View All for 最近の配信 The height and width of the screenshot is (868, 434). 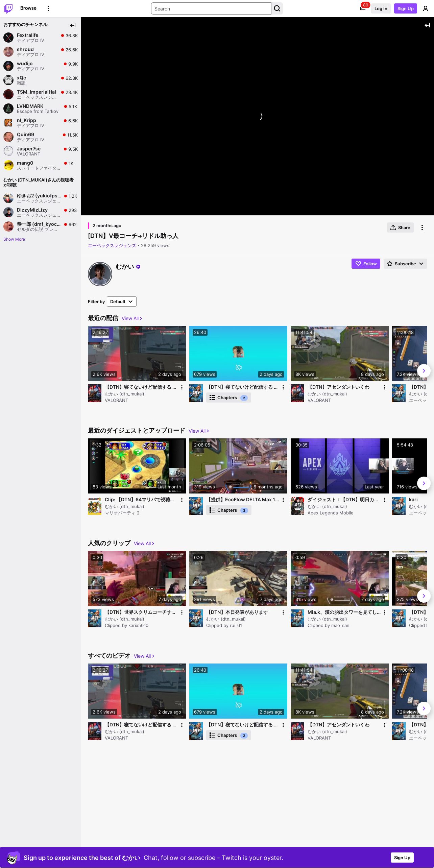tap(132, 318)
